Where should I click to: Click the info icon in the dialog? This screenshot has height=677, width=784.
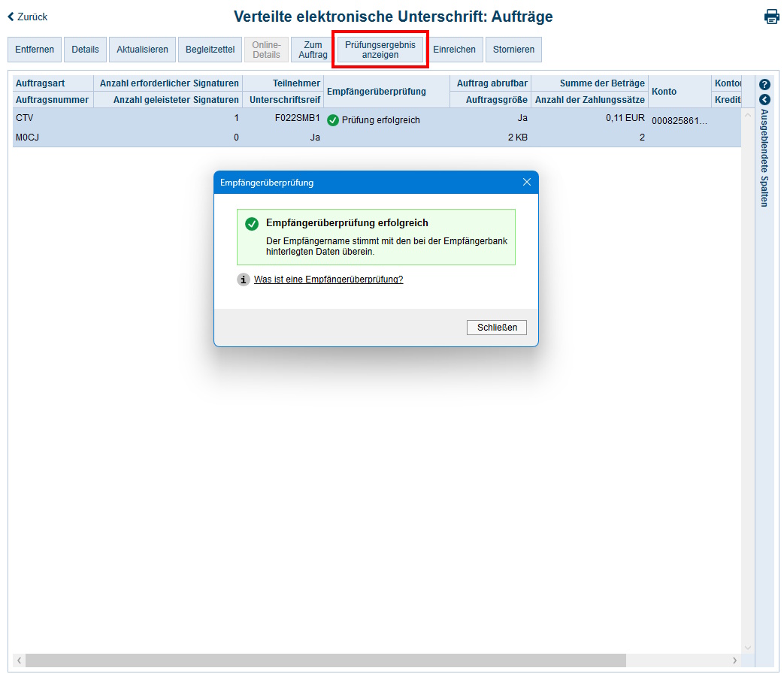coord(243,279)
